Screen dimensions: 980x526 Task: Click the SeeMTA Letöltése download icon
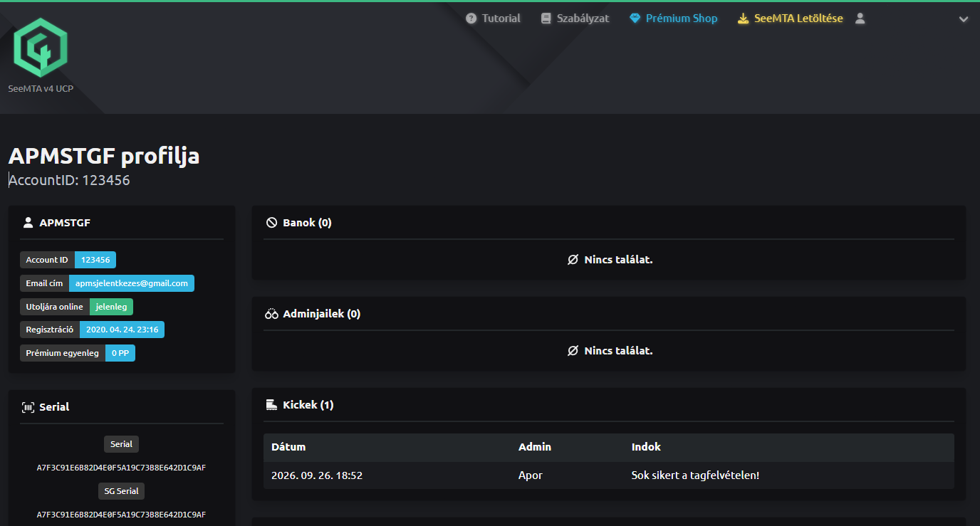pos(744,19)
